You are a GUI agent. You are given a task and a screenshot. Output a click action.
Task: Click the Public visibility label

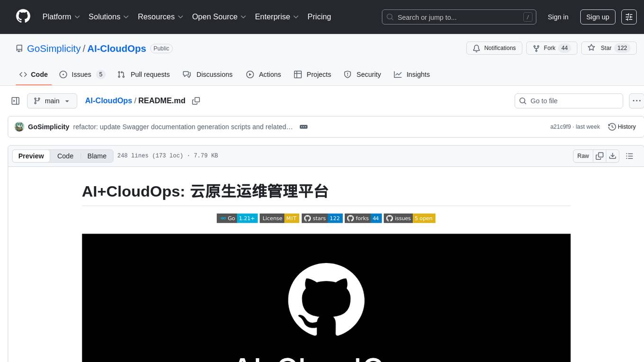coord(161,48)
